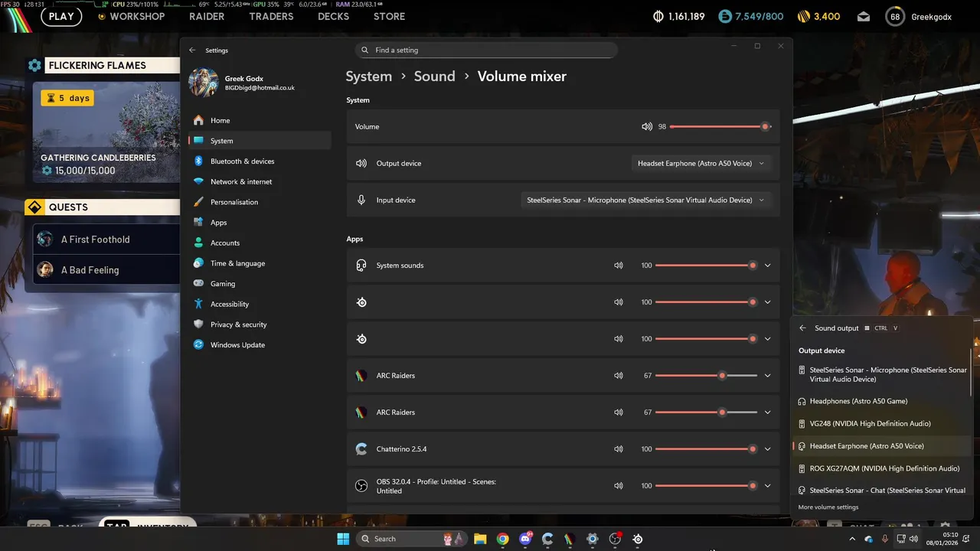Click the 7,549/800 blue currency counter
The width and height of the screenshot is (980, 551).
[751, 17]
